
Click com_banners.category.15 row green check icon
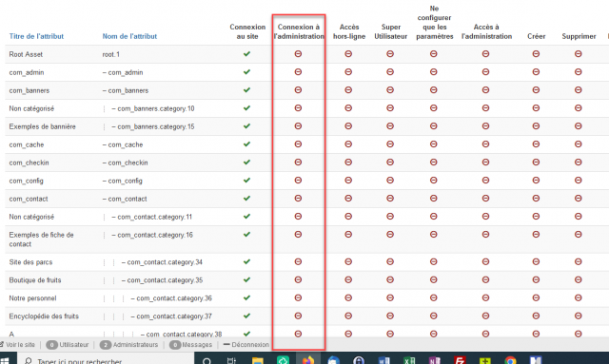[x=246, y=126]
